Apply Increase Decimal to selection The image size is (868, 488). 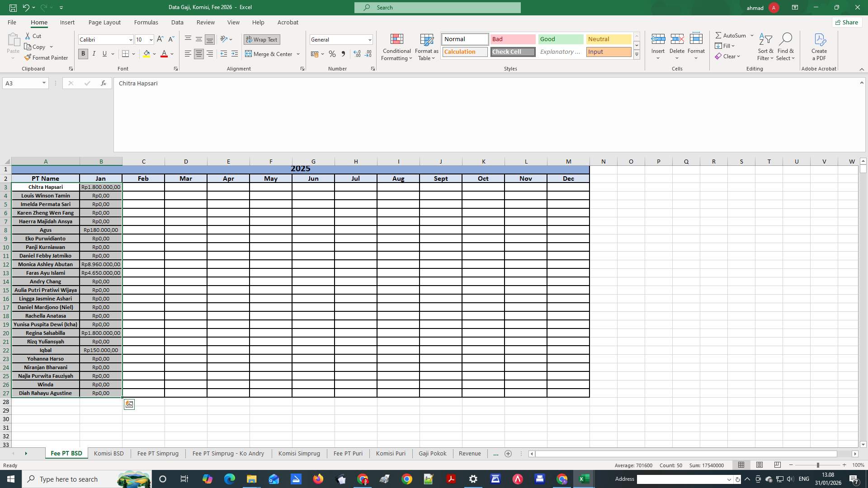(357, 54)
